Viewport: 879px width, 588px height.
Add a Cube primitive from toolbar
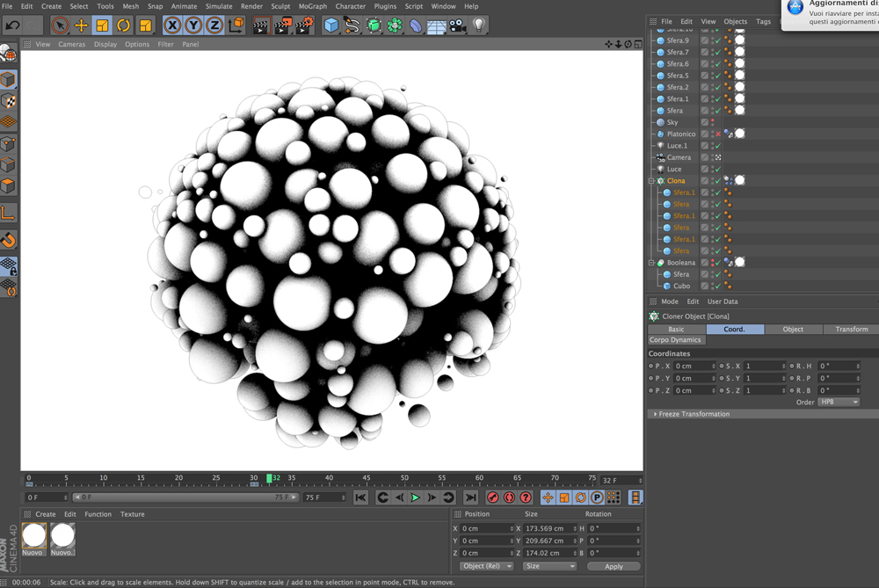point(331,25)
